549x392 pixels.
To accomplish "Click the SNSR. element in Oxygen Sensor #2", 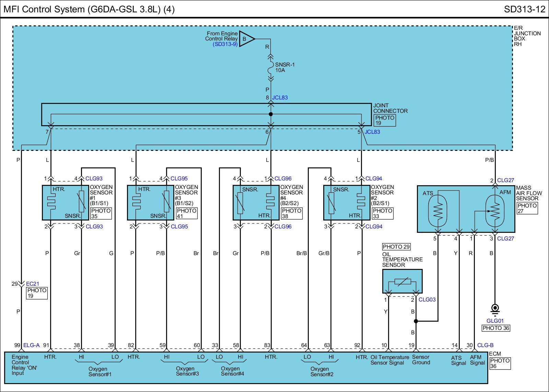I will pos(331,203).
